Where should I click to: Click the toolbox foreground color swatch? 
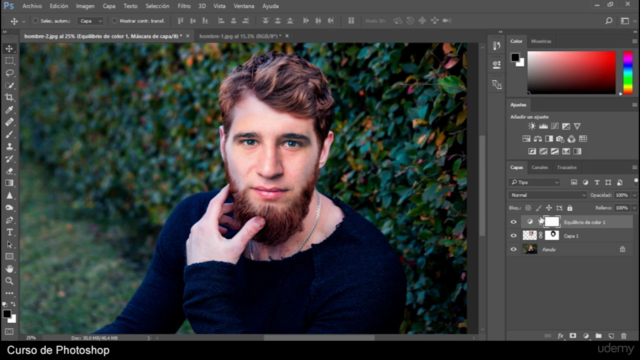7,314
